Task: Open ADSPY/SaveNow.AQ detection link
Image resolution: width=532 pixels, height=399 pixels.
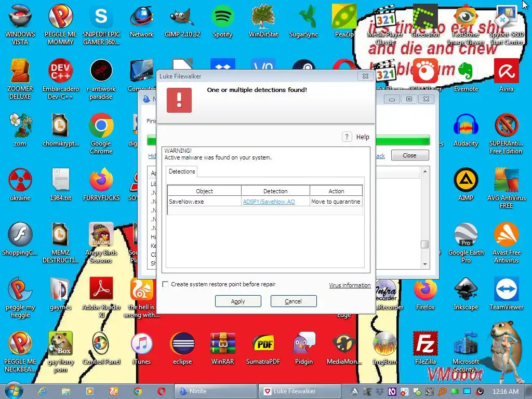Action: pos(269,202)
